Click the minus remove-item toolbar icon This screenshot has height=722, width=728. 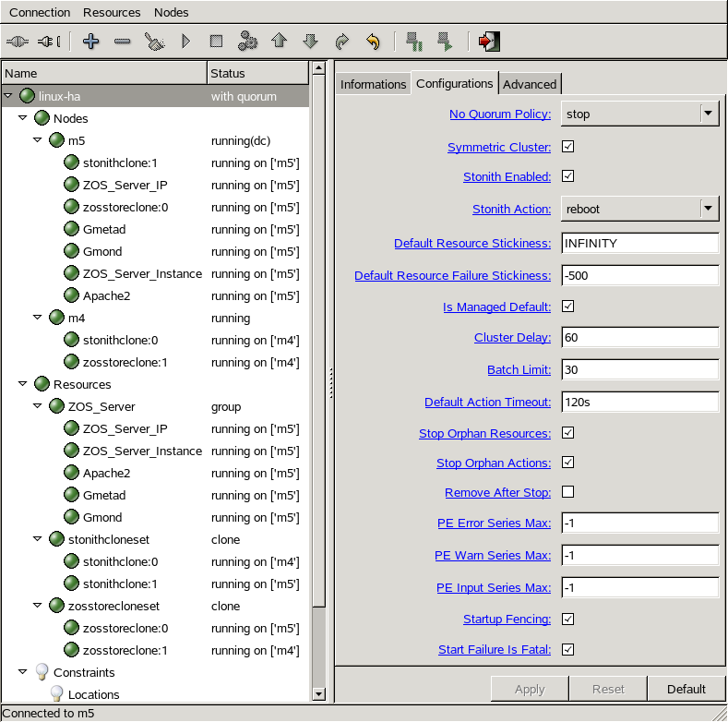tap(122, 42)
